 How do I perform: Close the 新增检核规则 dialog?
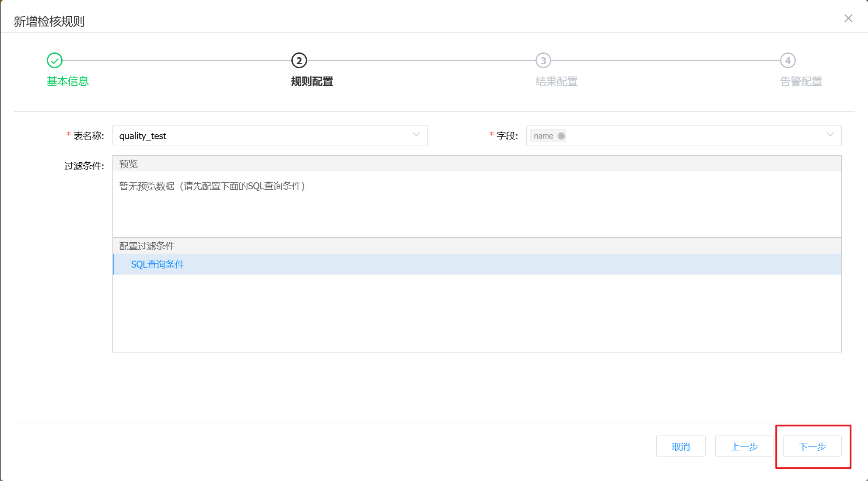[x=848, y=18]
